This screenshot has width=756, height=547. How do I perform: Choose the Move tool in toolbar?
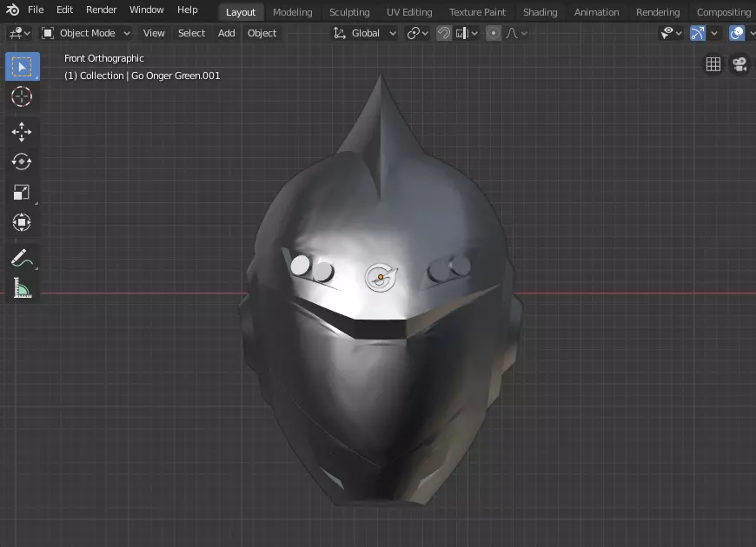[22, 132]
